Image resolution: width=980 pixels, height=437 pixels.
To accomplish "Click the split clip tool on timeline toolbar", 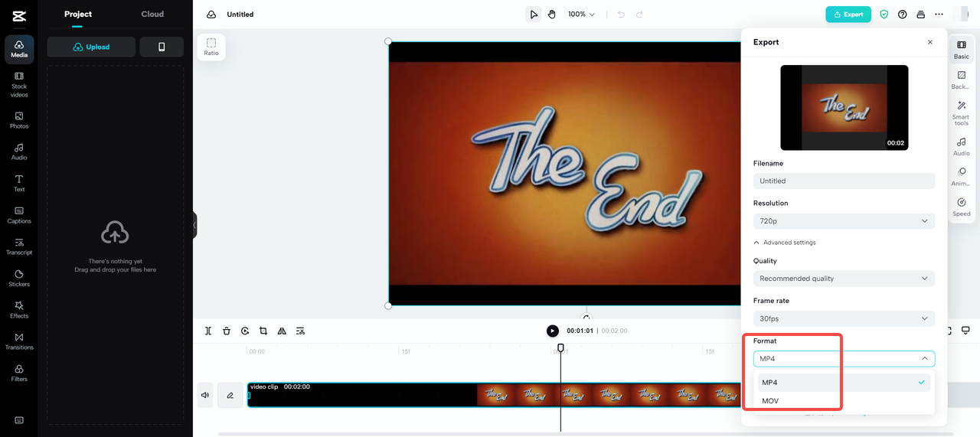I will [x=208, y=331].
